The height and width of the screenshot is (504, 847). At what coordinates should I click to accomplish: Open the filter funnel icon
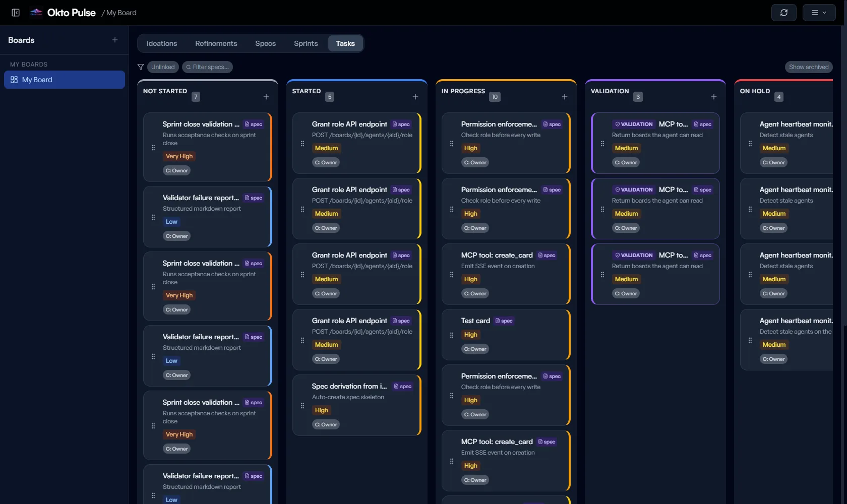(x=141, y=67)
